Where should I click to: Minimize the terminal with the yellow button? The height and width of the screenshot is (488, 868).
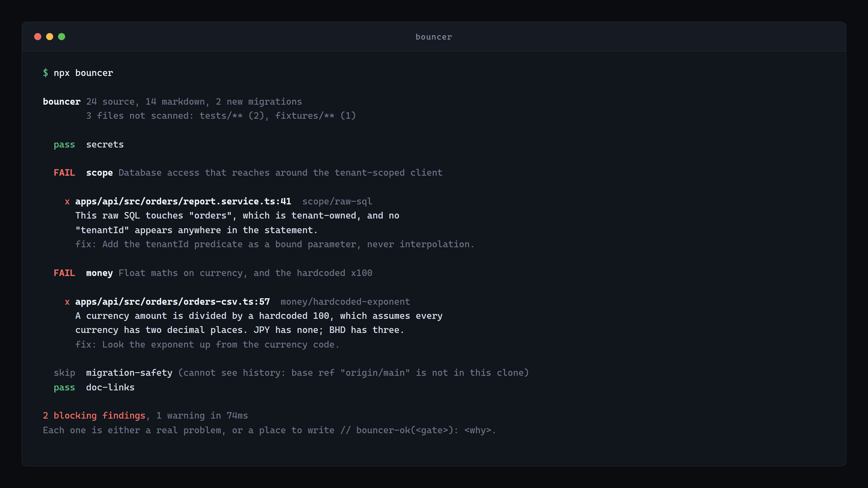click(x=50, y=37)
